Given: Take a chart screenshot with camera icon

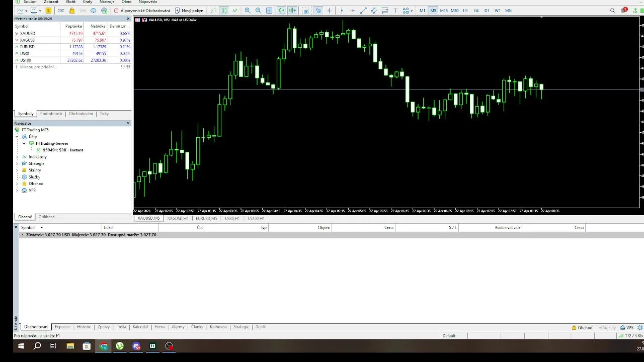Looking at the screenshot, I should 306,11.
